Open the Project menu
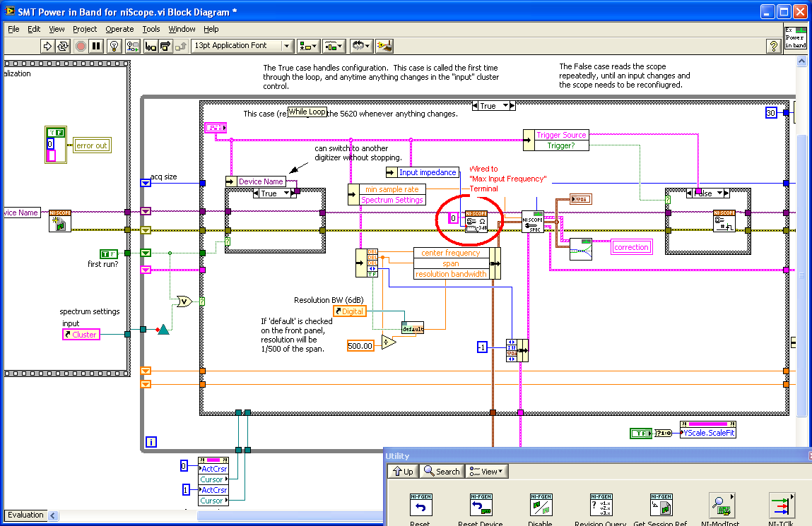The image size is (812, 526). coord(84,29)
